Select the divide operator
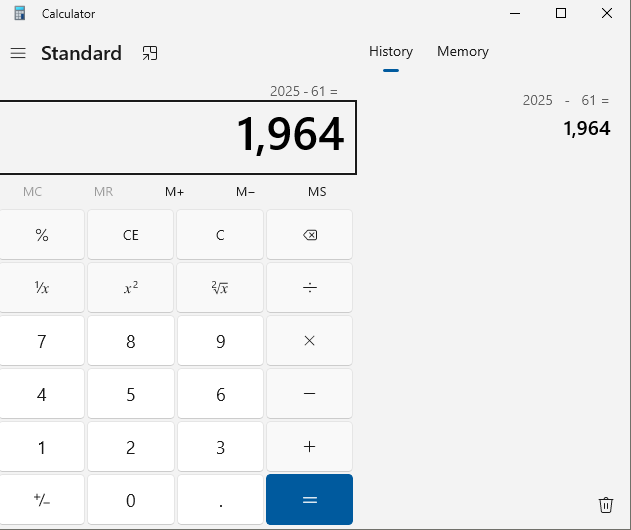The height and width of the screenshot is (530, 631). tap(309, 288)
